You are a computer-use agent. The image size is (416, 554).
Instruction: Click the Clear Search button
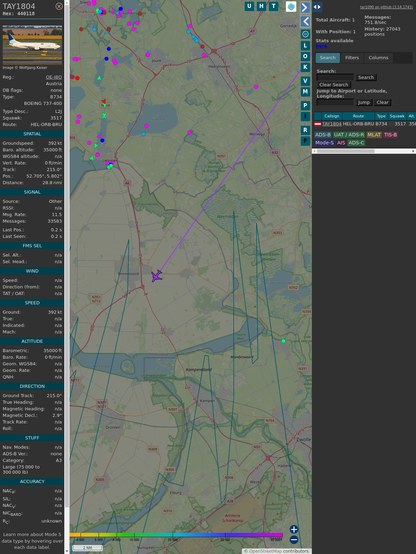point(334,85)
